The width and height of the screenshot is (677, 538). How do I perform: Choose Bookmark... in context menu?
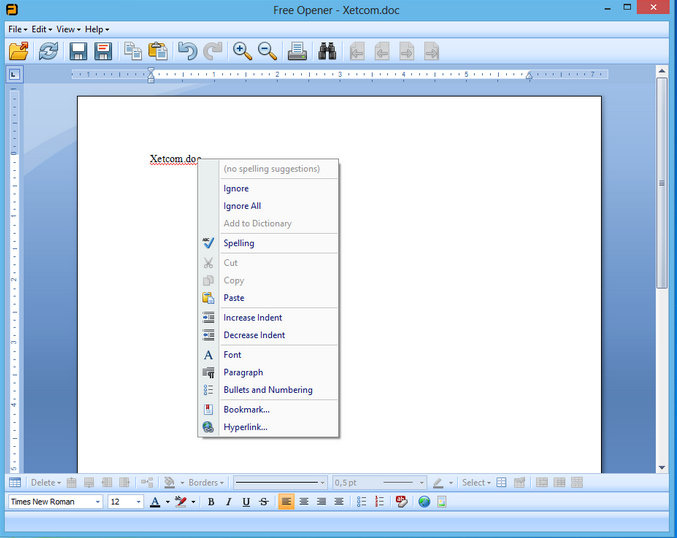pyautogui.click(x=268, y=409)
